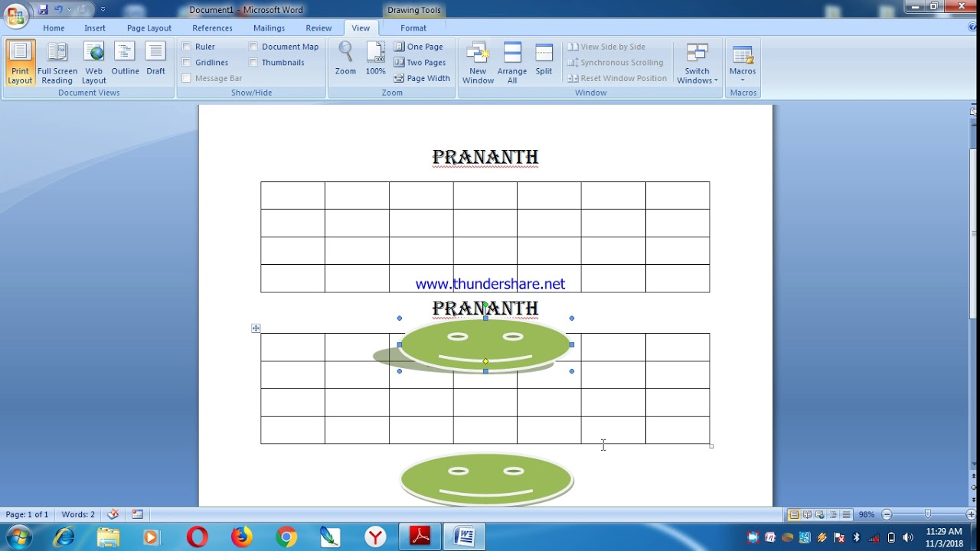Click the volume icon in the system tray

pos(908,537)
